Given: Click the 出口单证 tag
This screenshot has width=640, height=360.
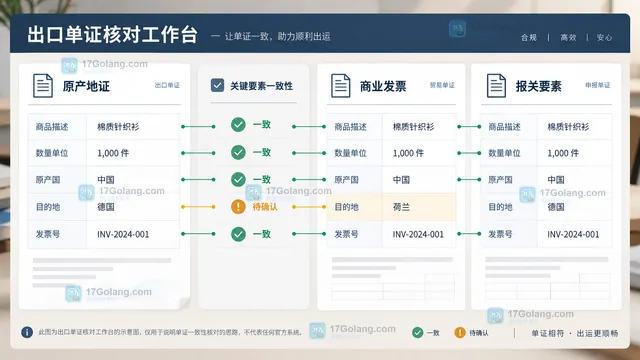Looking at the screenshot, I should coord(167,85).
